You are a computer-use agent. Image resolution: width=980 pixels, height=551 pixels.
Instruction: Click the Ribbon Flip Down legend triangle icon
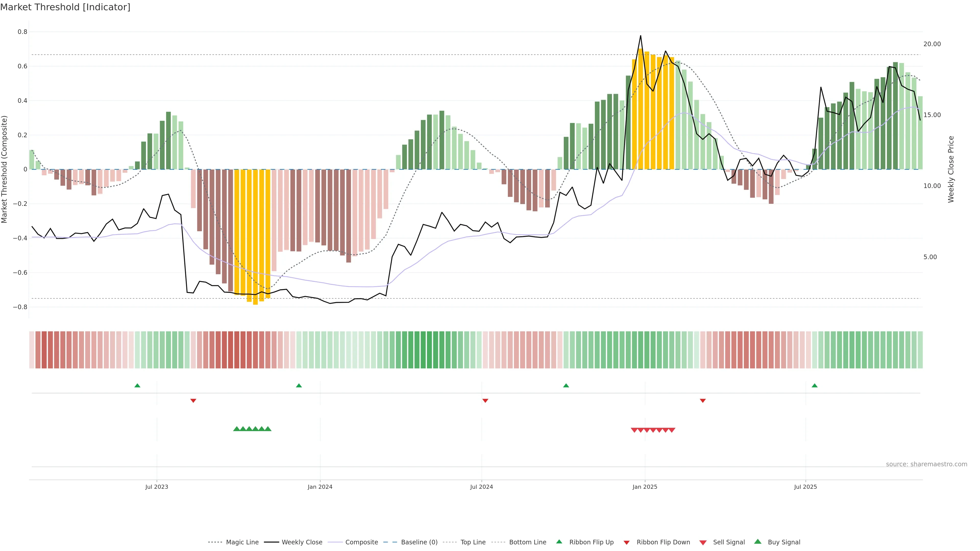tap(627, 542)
